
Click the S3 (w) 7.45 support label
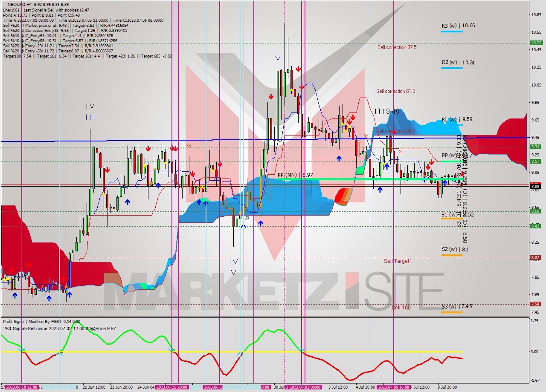point(457,306)
